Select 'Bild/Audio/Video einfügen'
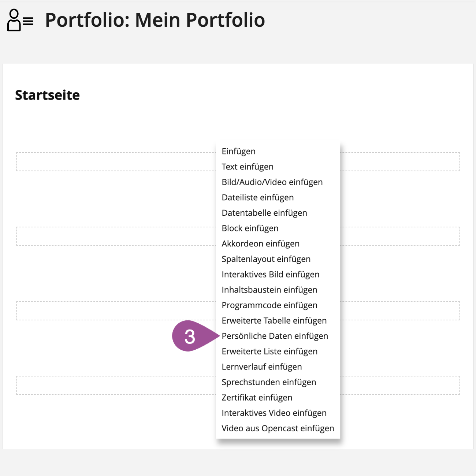 [x=272, y=182]
